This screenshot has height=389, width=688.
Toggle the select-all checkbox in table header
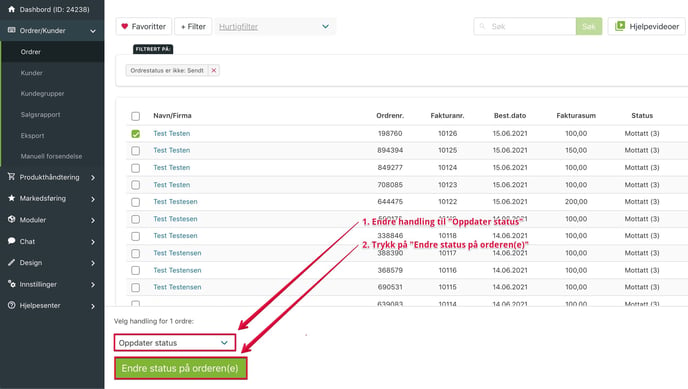136,116
